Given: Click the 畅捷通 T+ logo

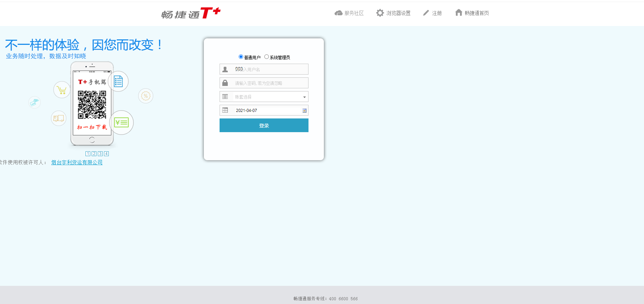Looking at the screenshot, I should pos(191,13).
